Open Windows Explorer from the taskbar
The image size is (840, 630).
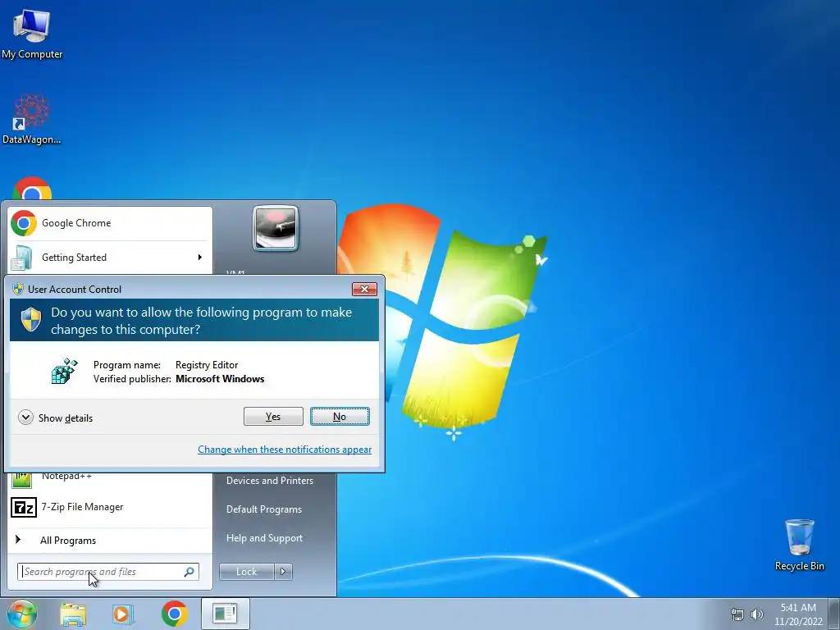click(x=73, y=614)
